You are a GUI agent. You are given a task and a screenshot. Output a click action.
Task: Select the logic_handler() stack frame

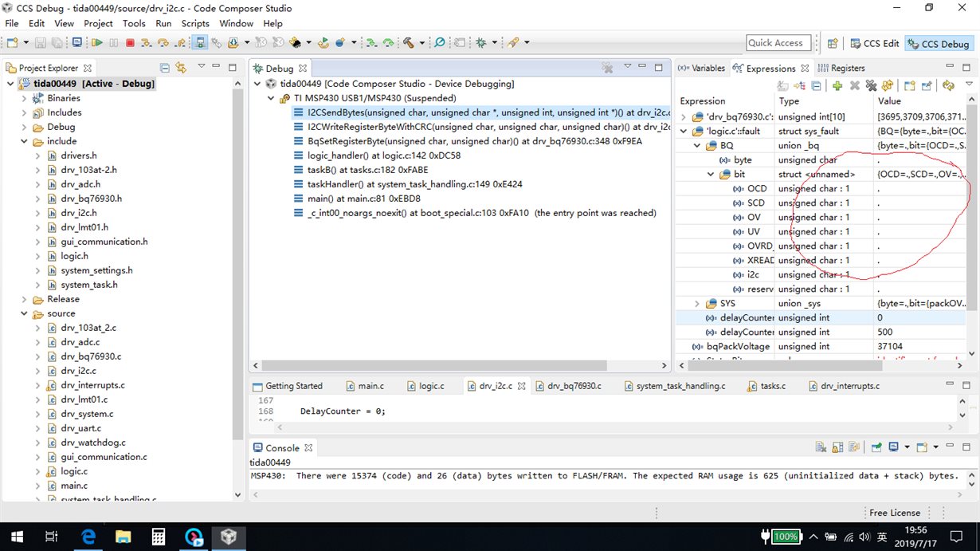(x=384, y=155)
